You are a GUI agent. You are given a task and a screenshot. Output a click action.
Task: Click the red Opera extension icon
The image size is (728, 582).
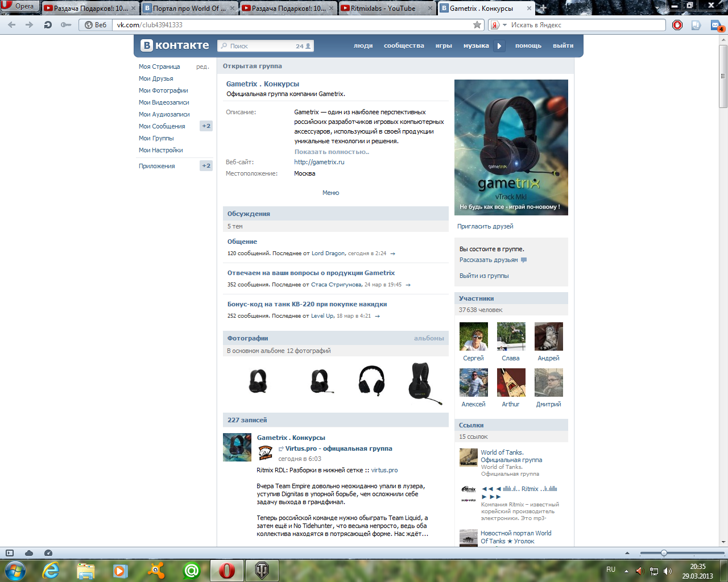677,25
